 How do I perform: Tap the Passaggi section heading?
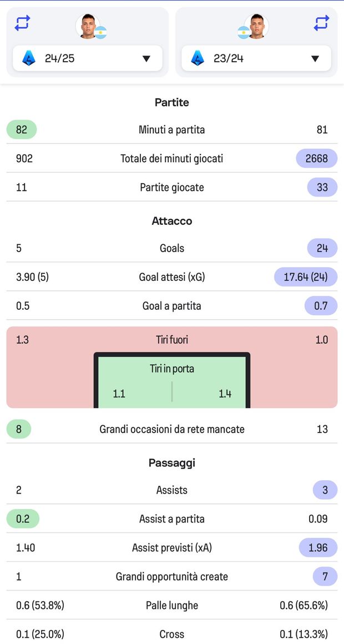(x=172, y=463)
